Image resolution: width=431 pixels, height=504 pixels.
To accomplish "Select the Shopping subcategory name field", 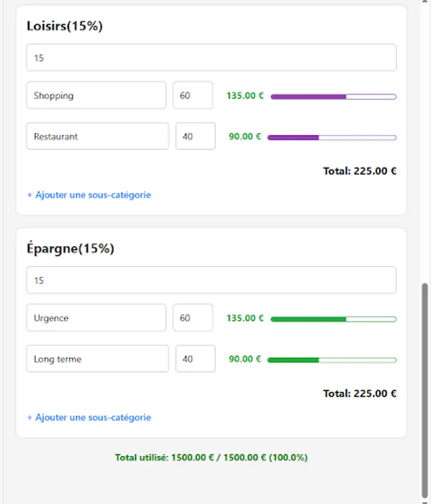I will pyautogui.click(x=97, y=95).
